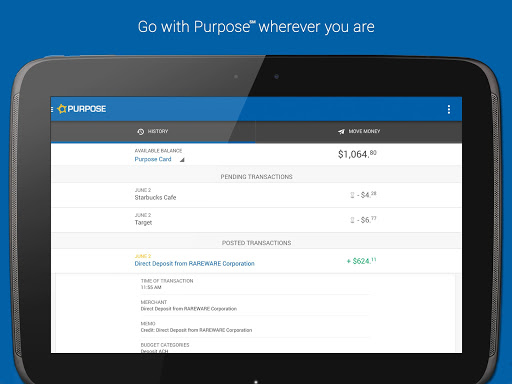Select the Merchant detail row
Image resolution: width=512 pixels, height=384 pixels.
click(x=255, y=305)
